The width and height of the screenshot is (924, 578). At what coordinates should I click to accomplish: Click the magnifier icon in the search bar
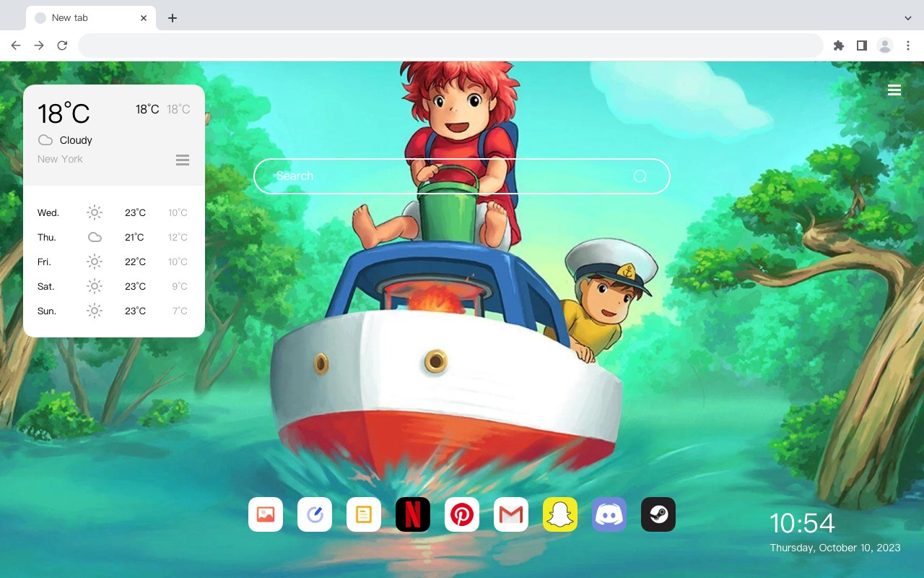pos(640,176)
